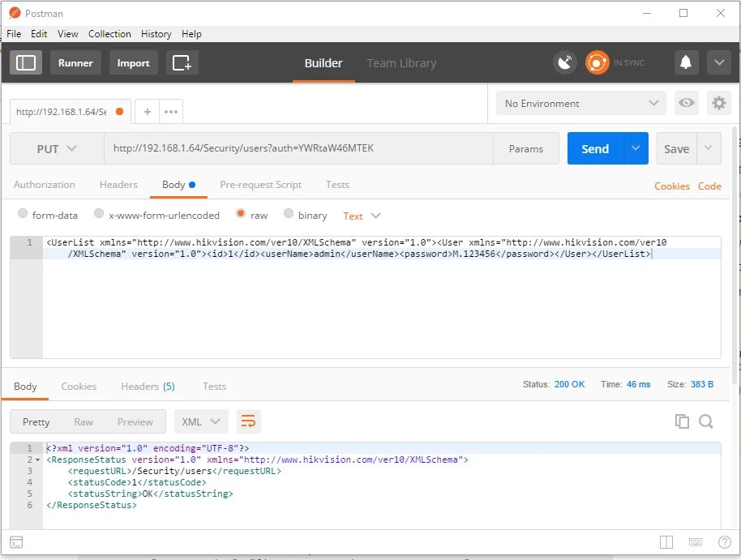Add a new request tab with plus
Viewport: 741px width, 560px height.
click(148, 112)
